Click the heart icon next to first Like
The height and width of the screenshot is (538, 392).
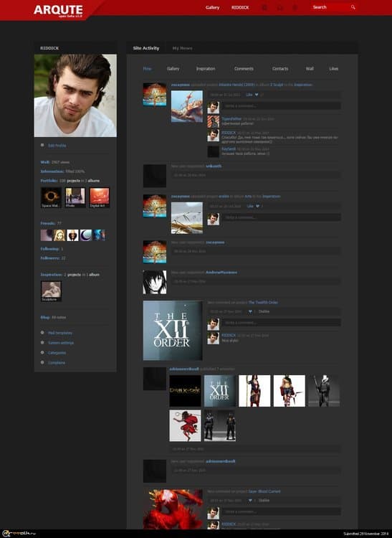[x=257, y=95]
